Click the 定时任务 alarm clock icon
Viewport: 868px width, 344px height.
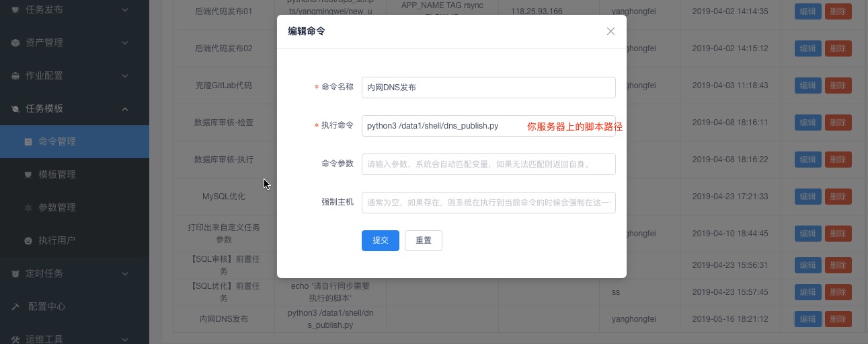pyautogui.click(x=15, y=273)
